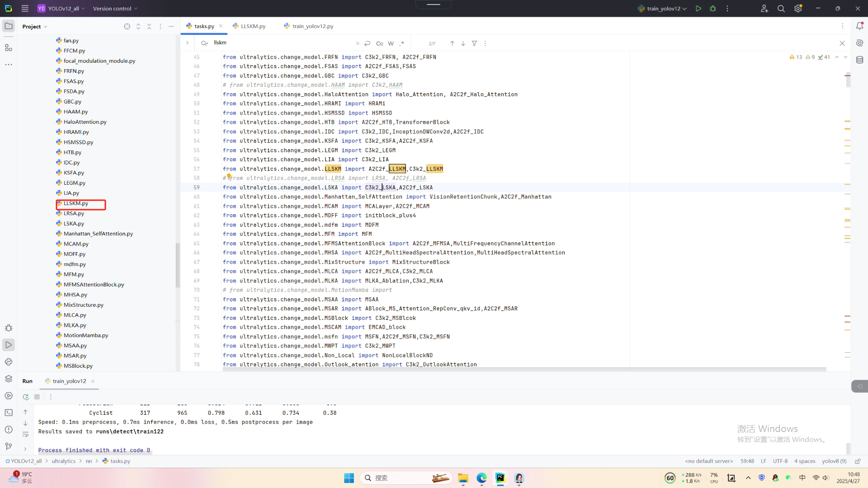Screen dimensions: 868x488
Task: Enable Regex search option
Action: pos(401,43)
